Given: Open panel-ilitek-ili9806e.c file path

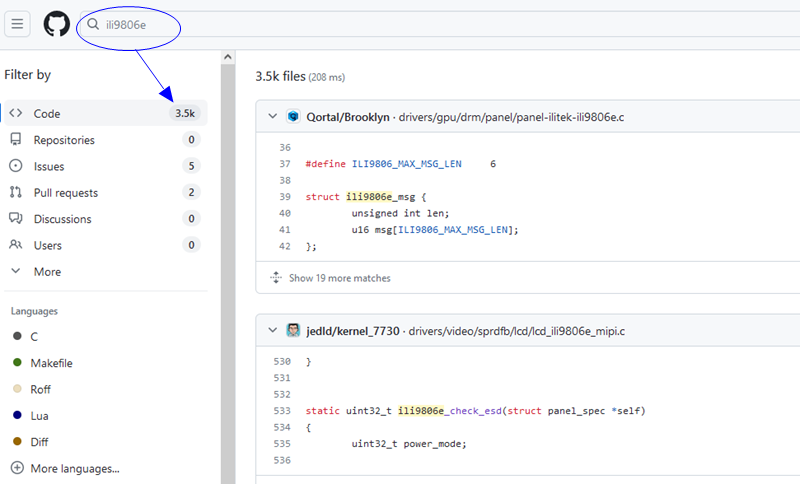Looking at the screenshot, I should coord(511,117).
